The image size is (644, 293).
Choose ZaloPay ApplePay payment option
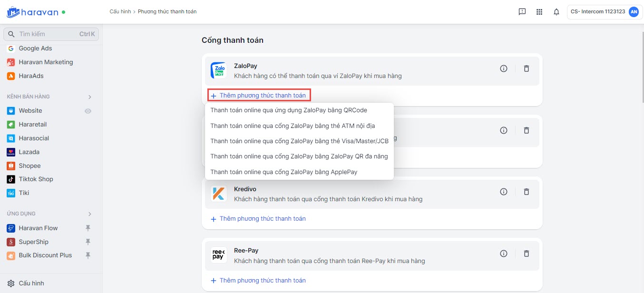pyautogui.click(x=283, y=172)
